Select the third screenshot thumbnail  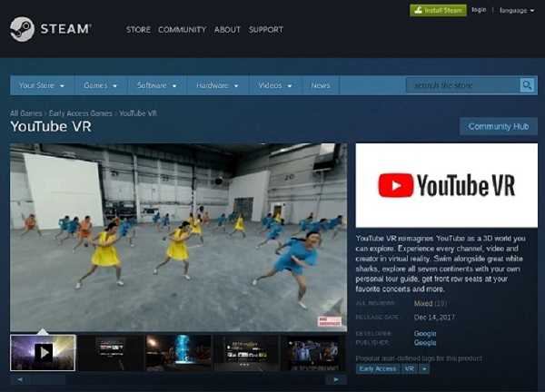[x=179, y=352]
